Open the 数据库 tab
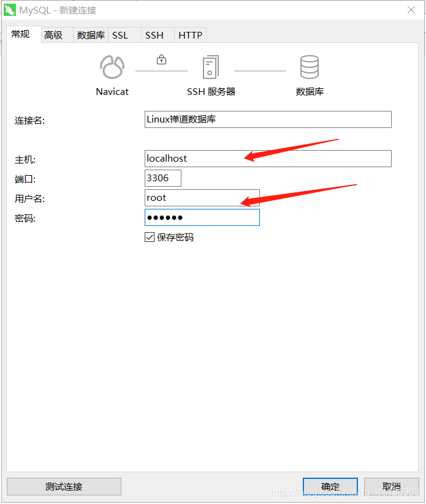 (x=91, y=35)
